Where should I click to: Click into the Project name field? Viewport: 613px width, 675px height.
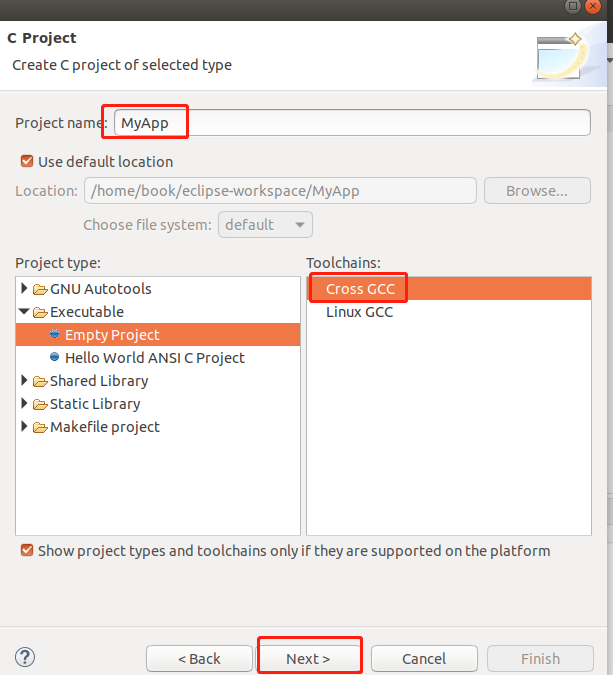point(352,123)
